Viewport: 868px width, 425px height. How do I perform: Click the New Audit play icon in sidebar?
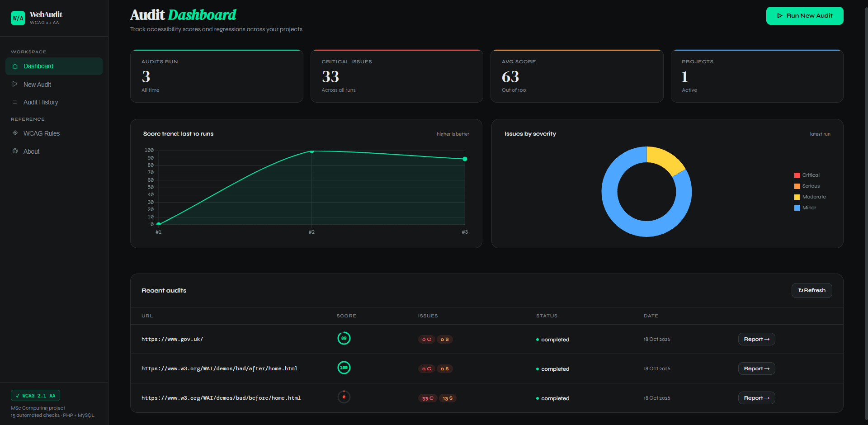(x=15, y=84)
